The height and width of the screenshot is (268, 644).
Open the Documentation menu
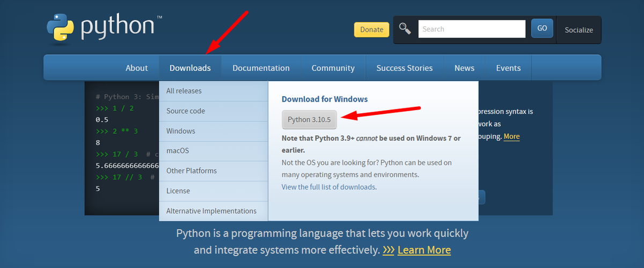click(x=261, y=68)
